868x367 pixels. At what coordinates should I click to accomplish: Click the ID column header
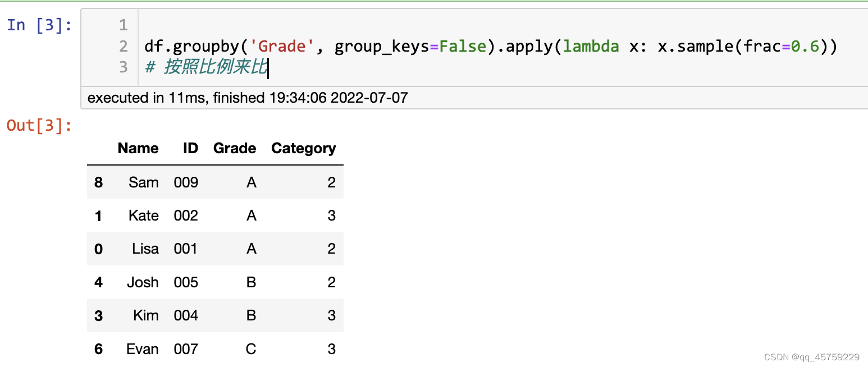click(x=190, y=148)
